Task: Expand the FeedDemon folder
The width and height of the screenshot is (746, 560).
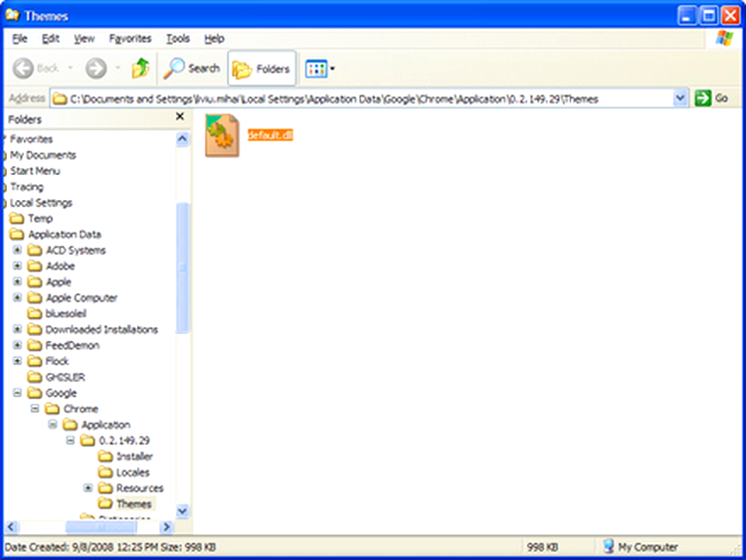Action: point(17,345)
